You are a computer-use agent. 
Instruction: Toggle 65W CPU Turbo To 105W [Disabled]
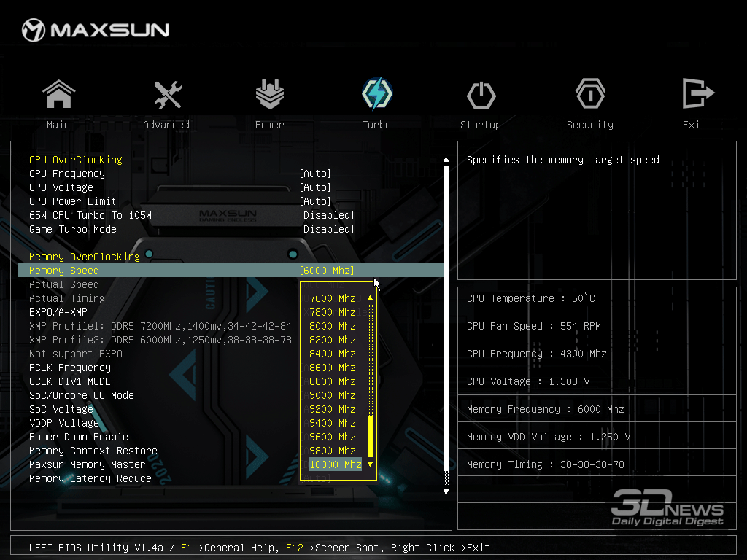327,215
